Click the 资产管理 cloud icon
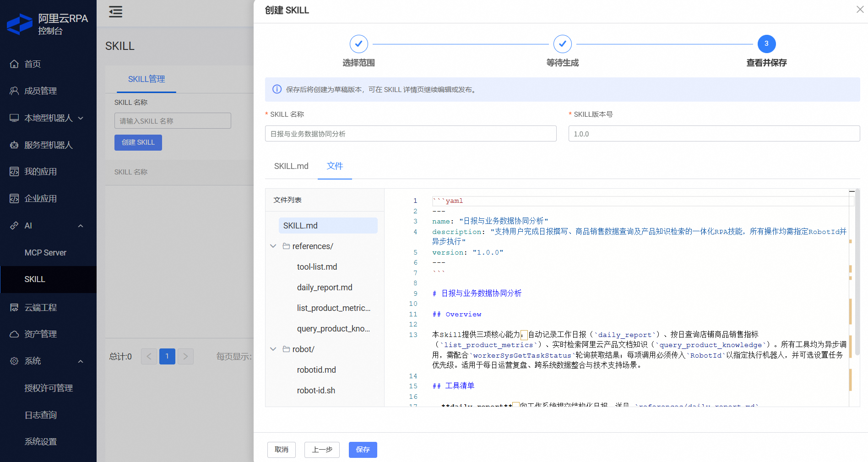This screenshot has width=868, height=462. tap(14, 334)
